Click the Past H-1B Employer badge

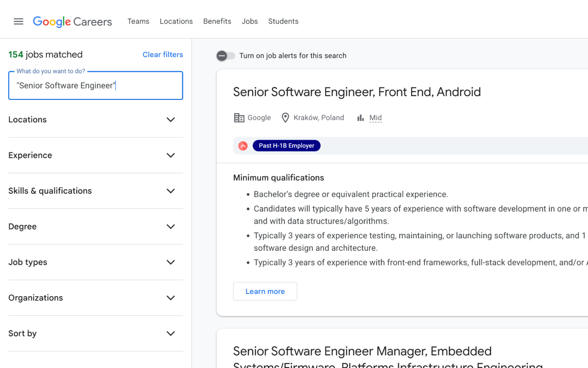click(287, 146)
